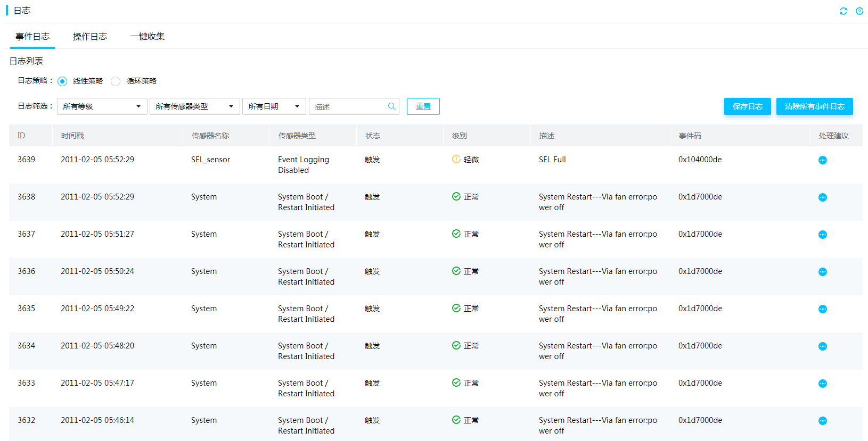Click timestamp 2011-02-05 05:50:24

click(x=97, y=271)
